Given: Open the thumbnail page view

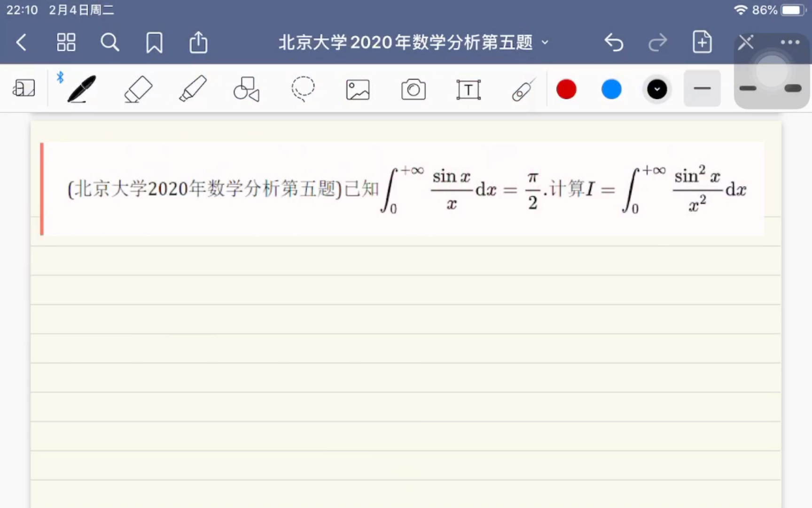Looking at the screenshot, I should click(66, 42).
